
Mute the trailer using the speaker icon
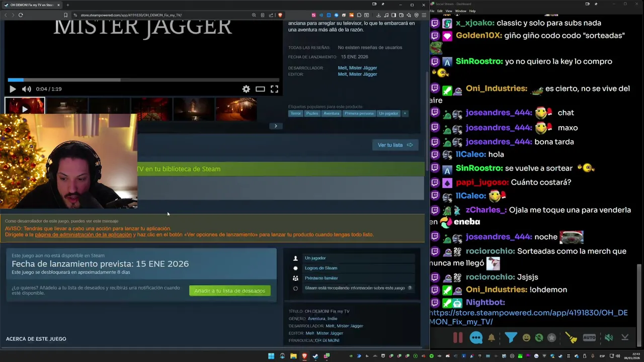26,89
